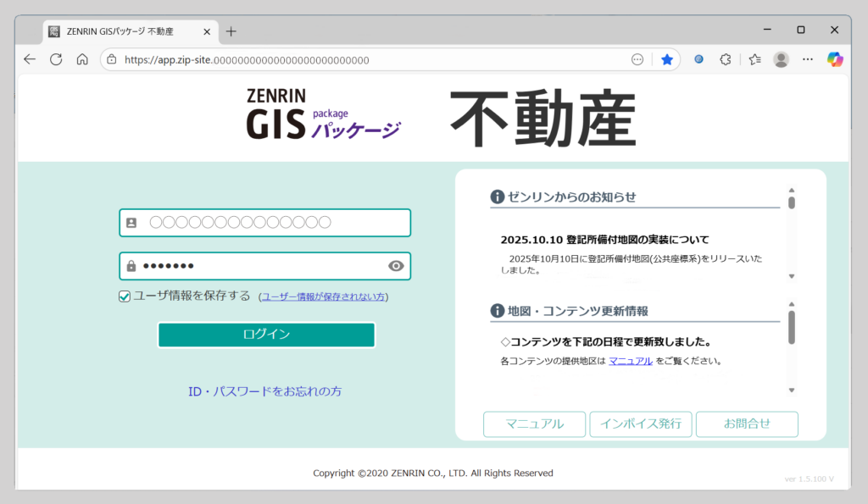Click the browser profile avatar icon

click(x=781, y=59)
